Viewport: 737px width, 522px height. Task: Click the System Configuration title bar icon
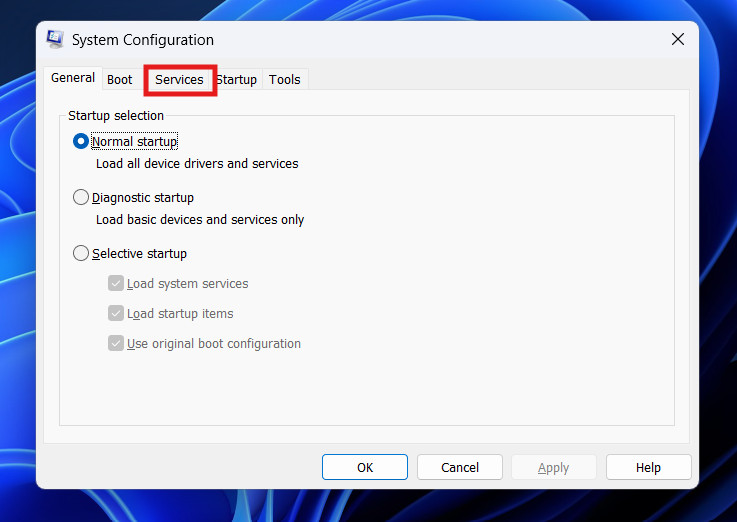[55, 40]
